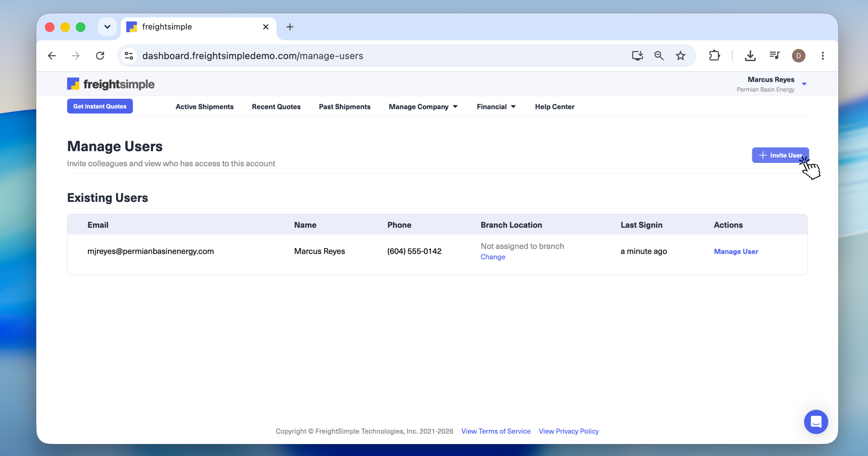Click the Invite User button
Screen dimensions: 868x456
780,155
